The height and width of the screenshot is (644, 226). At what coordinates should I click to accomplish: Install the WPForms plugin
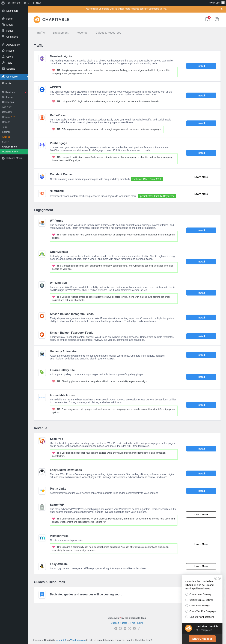pyautogui.click(x=201, y=230)
